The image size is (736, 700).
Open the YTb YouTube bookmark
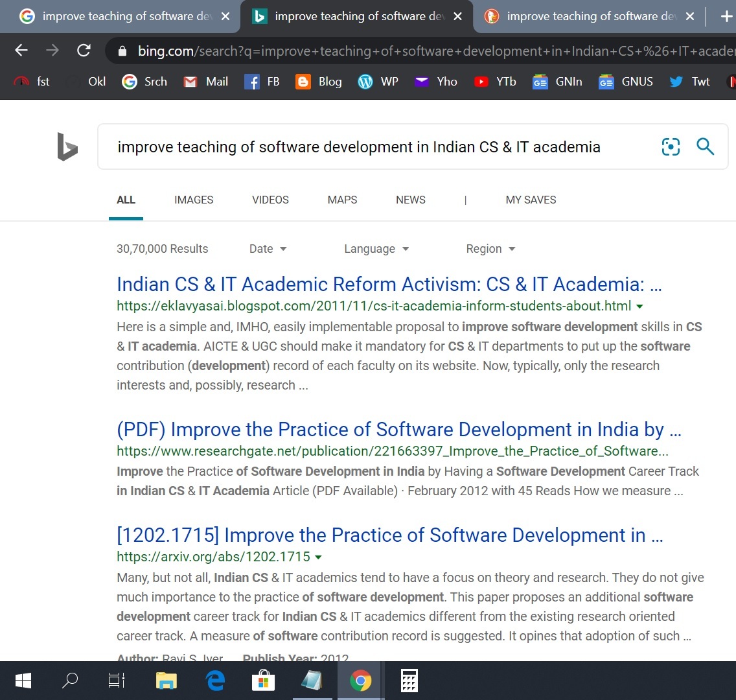tap(495, 82)
